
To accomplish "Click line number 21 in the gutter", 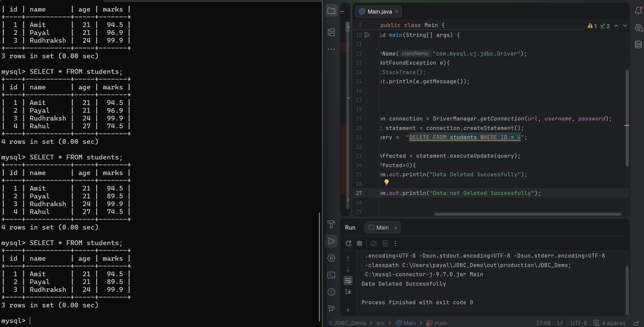I will 358,137.
